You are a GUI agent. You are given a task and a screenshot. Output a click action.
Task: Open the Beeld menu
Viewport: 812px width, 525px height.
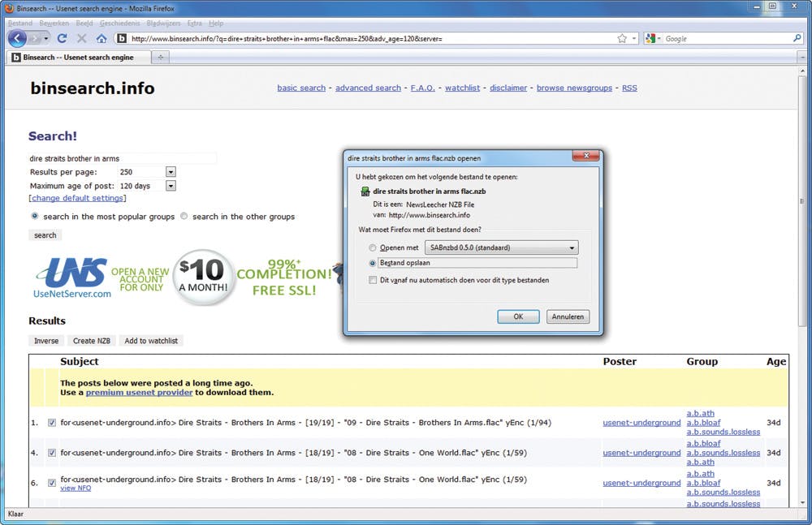tap(84, 24)
